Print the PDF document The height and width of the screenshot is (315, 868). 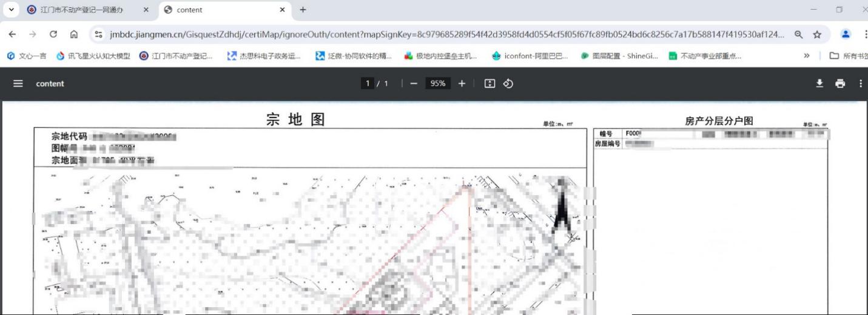tap(840, 84)
